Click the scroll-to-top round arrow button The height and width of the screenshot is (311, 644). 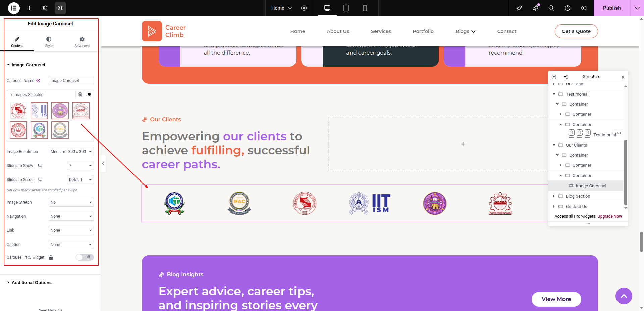point(624,296)
